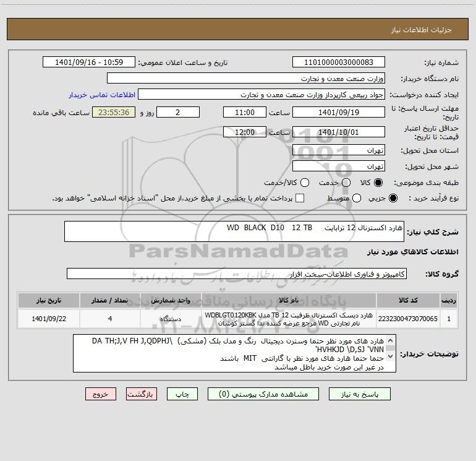Click the deadline time 11:00 field
The width and height of the screenshot is (476, 461).
[245, 112]
